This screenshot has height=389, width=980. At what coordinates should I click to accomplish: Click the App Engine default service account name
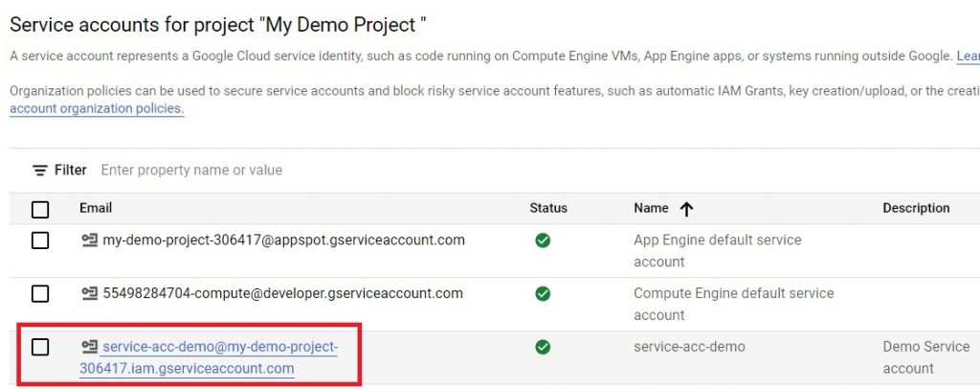(718, 251)
